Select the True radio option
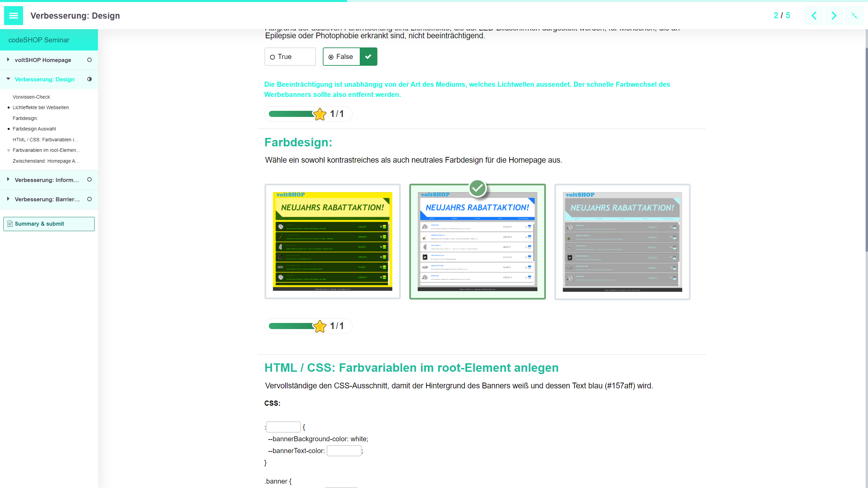 (x=272, y=57)
